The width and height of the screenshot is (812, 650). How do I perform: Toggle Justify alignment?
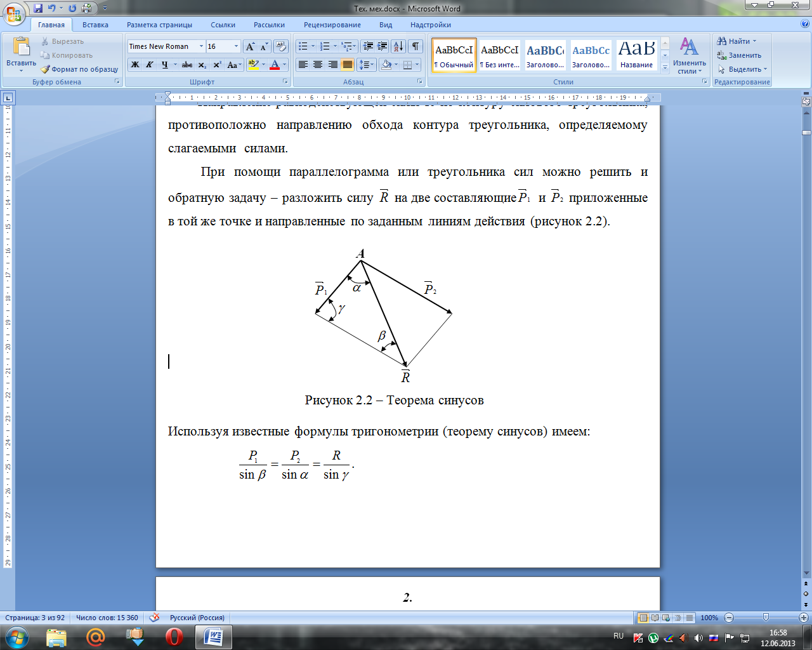tap(347, 65)
